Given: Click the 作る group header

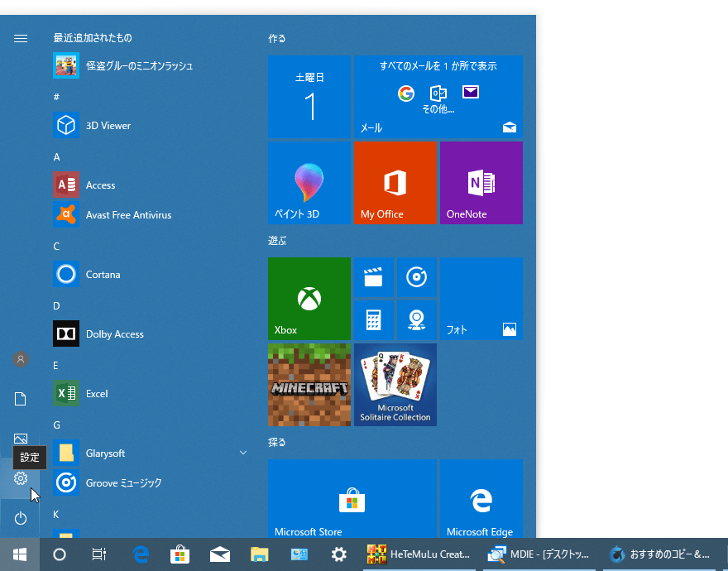Looking at the screenshot, I should coord(276,39).
